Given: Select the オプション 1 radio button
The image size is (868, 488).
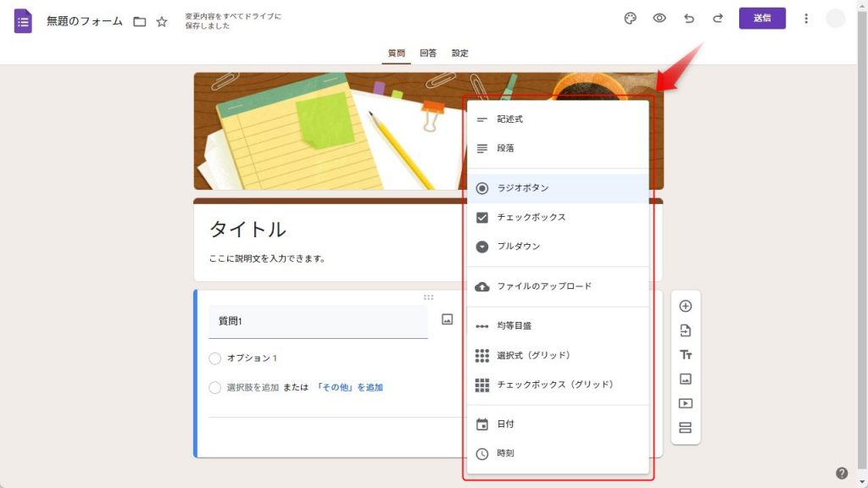Looking at the screenshot, I should (214, 358).
